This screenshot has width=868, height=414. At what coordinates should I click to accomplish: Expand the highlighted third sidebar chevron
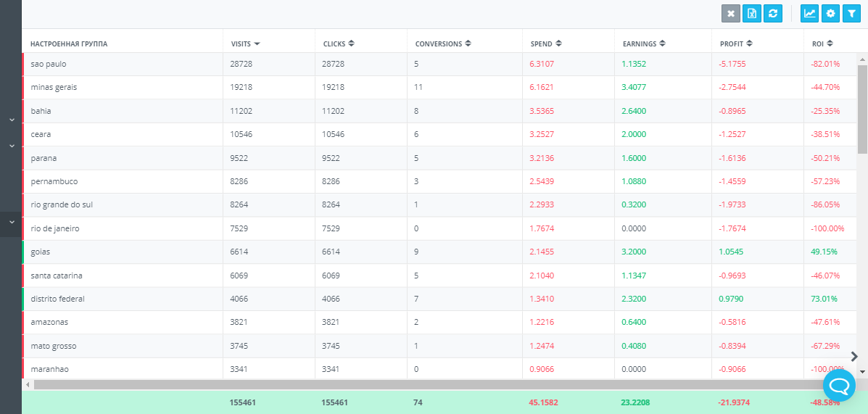pos(12,222)
